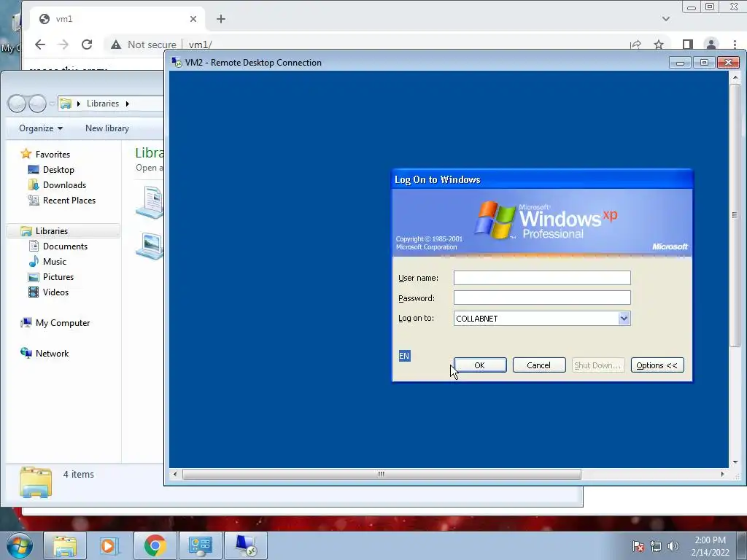Focus the Password input field
This screenshot has width=747, height=560.
pyautogui.click(x=542, y=297)
